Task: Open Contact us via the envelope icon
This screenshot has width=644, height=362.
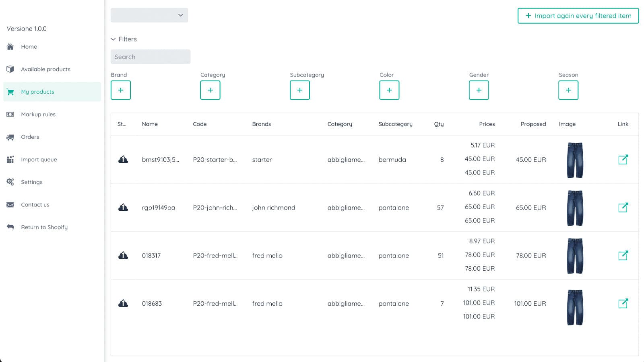Action: pos(10,204)
